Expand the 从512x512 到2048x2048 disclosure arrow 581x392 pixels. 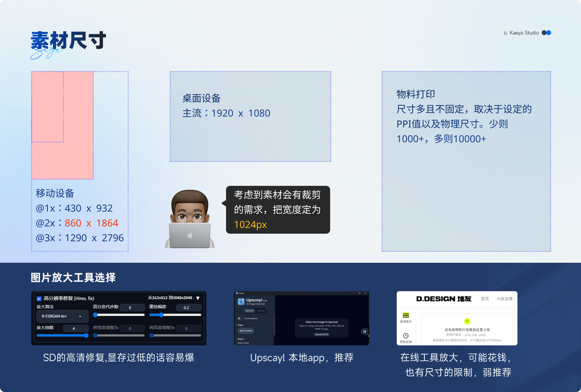(198, 298)
